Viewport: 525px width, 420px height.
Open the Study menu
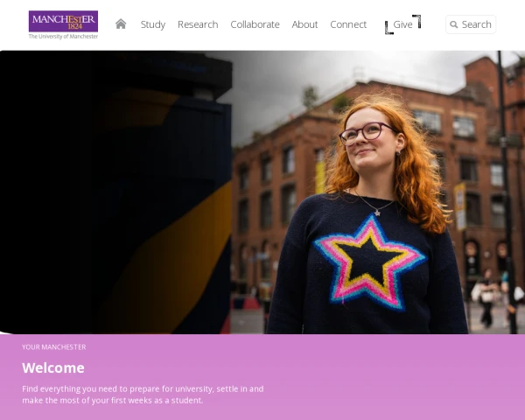[x=153, y=24]
